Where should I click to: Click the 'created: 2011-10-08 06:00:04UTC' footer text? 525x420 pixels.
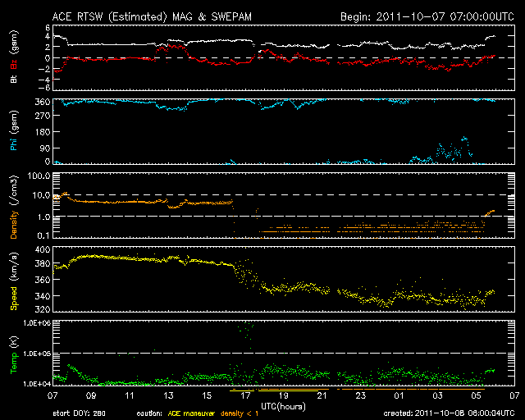[449, 413]
